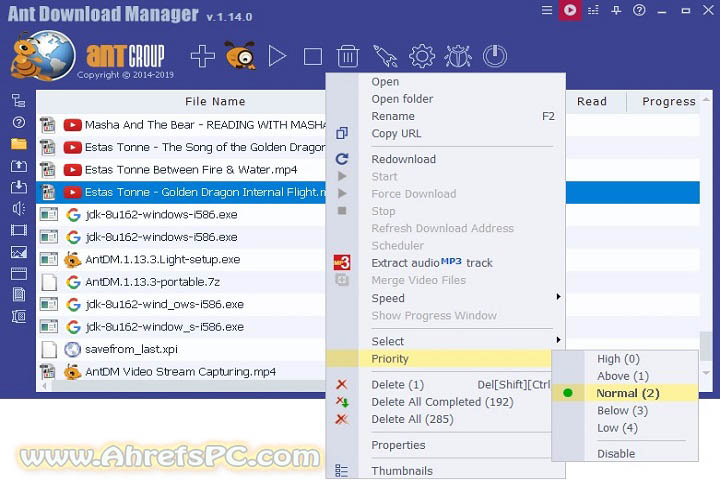Click the Add download plus icon
This screenshot has height=480, width=720.
tap(202, 56)
